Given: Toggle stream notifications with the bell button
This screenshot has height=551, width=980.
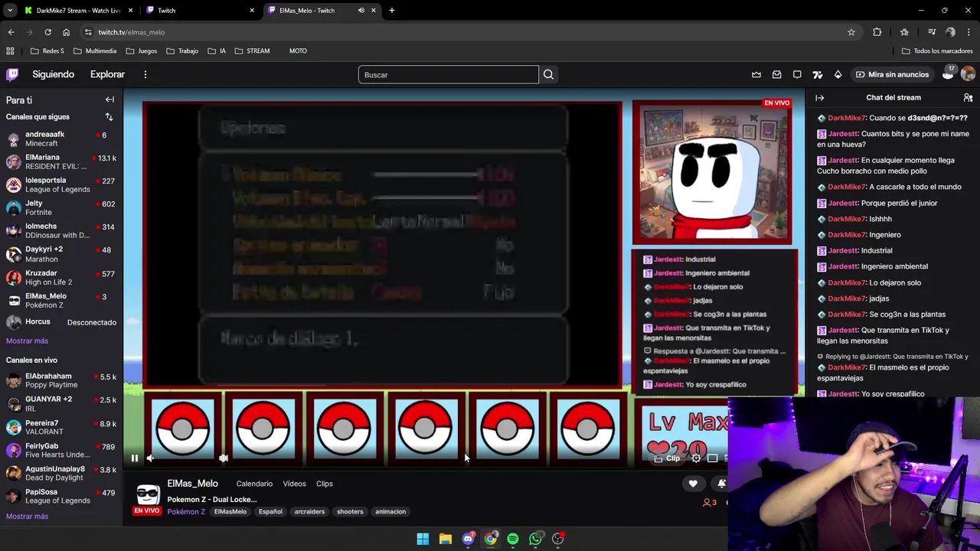Looking at the screenshot, I should [721, 484].
